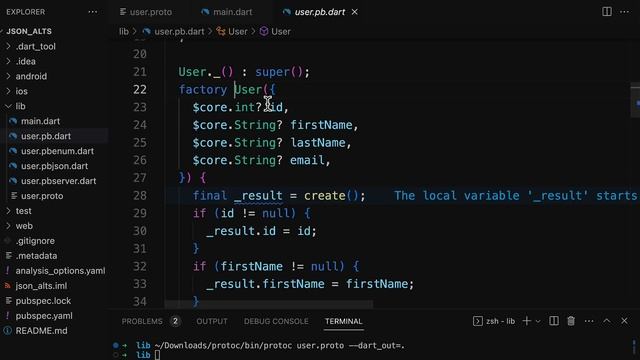Screen dimensions: 640x360
Task: Expand the .idea folder
Action: point(26,62)
